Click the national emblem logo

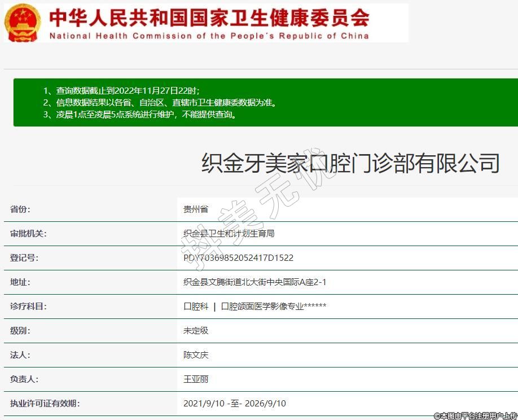23,23
